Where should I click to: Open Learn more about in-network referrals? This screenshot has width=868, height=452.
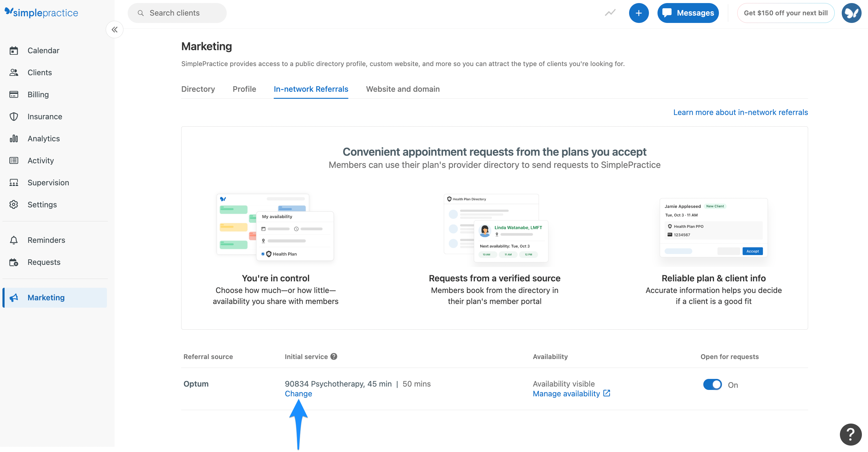[x=741, y=112]
